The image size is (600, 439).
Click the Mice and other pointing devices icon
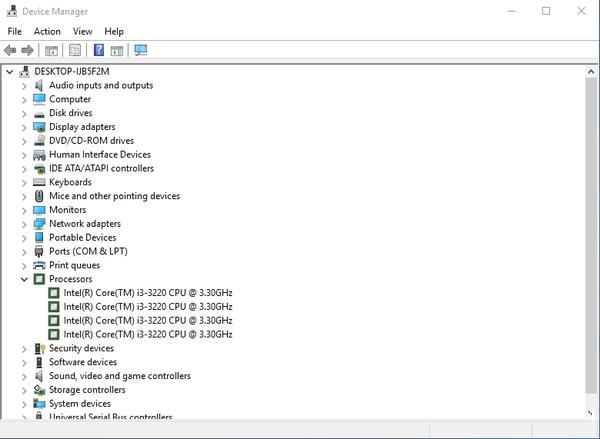[x=39, y=196]
